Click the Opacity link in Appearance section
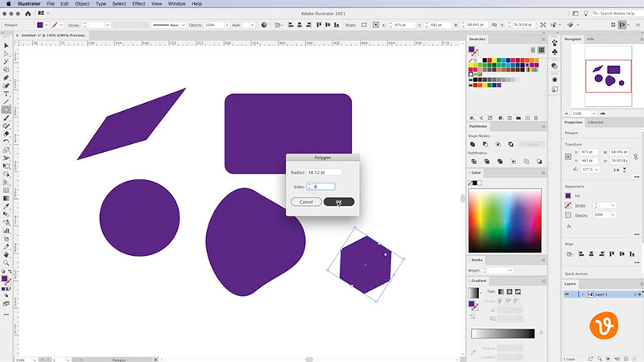 pyautogui.click(x=580, y=215)
